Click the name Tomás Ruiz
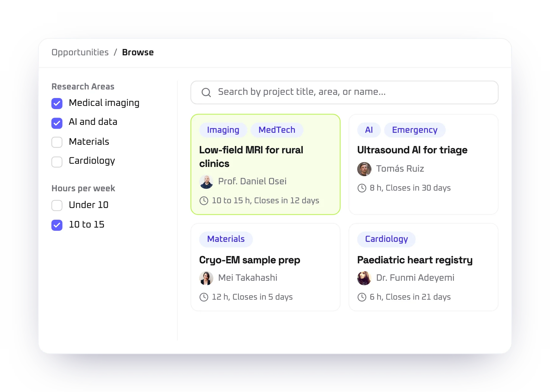This screenshot has width=550, height=392. (x=400, y=169)
